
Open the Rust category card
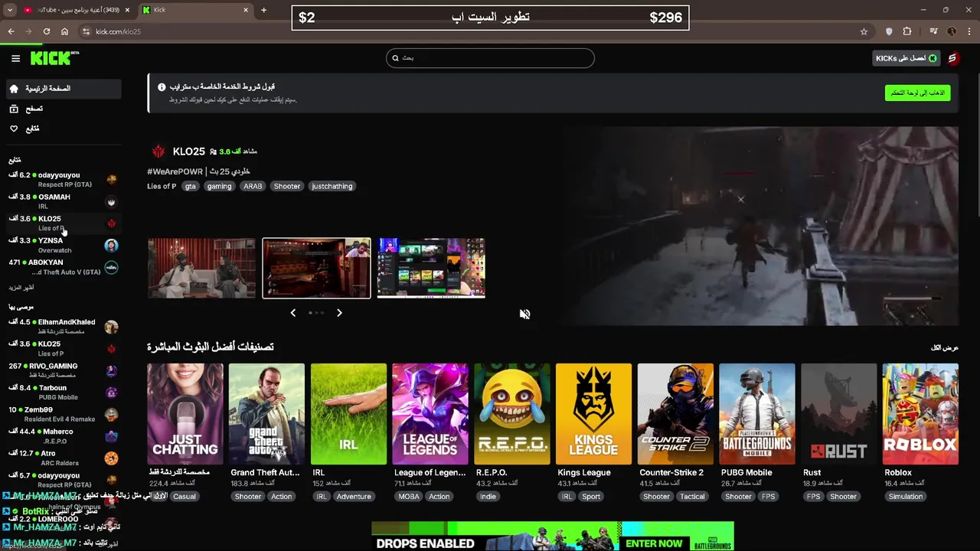[x=838, y=414]
